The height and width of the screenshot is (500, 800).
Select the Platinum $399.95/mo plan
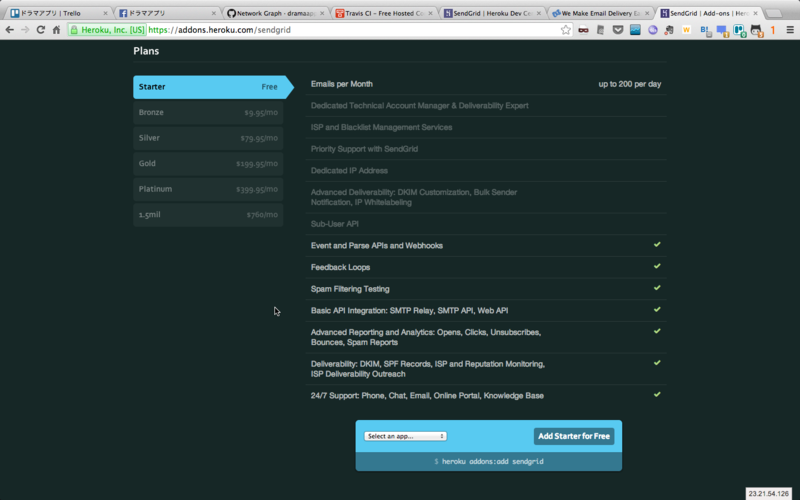[208, 189]
